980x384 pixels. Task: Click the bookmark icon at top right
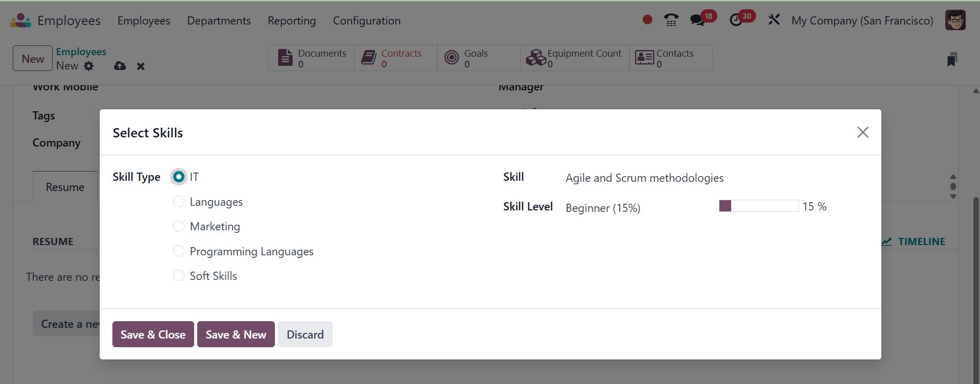[x=951, y=59]
